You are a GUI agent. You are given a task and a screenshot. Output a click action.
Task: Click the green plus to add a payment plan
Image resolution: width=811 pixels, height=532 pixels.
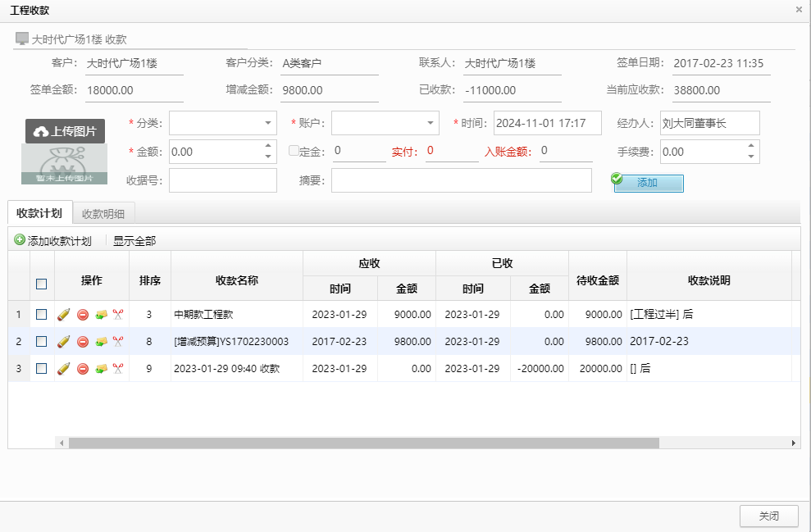pyautogui.click(x=18, y=239)
